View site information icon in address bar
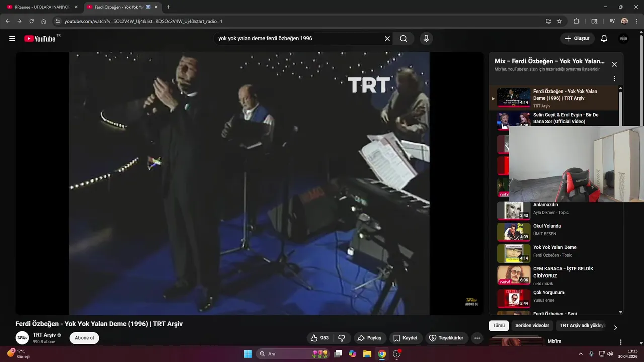The image size is (644, 362). pyautogui.click(x=58, y=21)
